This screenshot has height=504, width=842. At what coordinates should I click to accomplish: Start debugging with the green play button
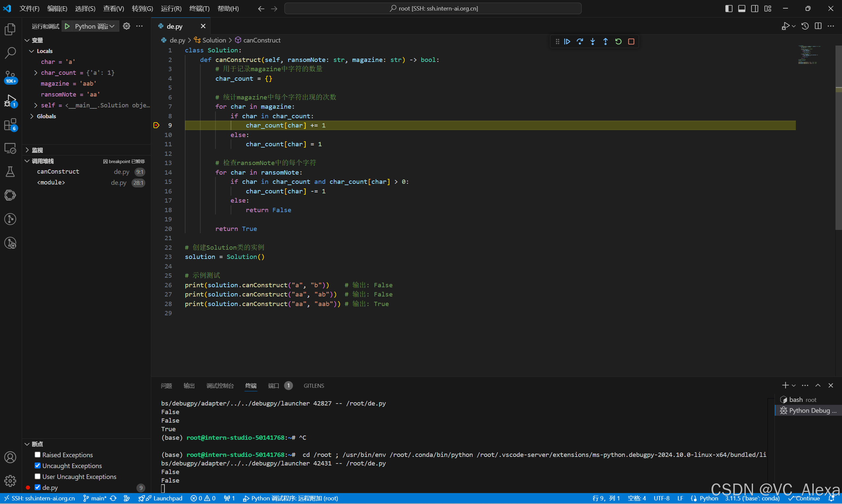[x=67, y=26]
